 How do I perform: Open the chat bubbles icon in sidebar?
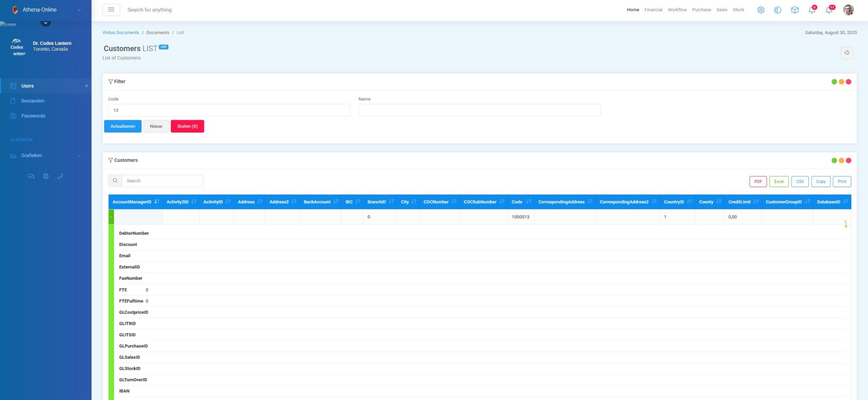pos(31,176)
